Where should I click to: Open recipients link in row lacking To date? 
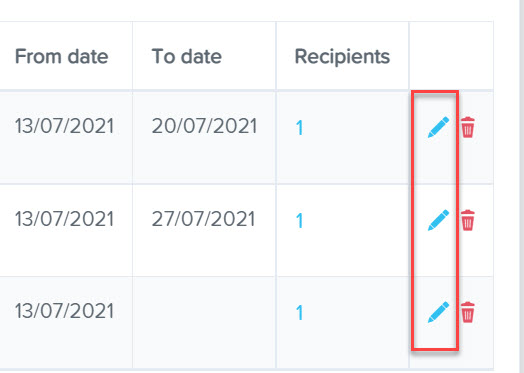[299, 313]
